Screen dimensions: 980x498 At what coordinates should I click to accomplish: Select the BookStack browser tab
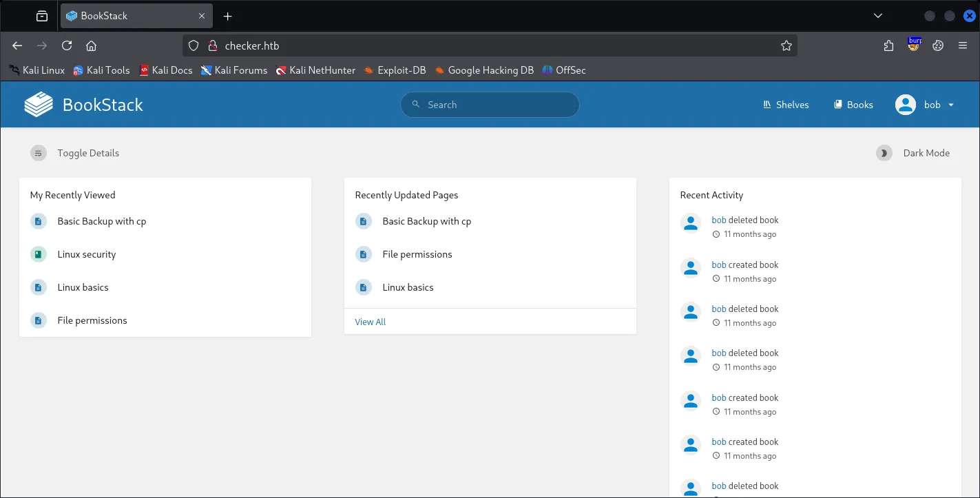(135, 16)
